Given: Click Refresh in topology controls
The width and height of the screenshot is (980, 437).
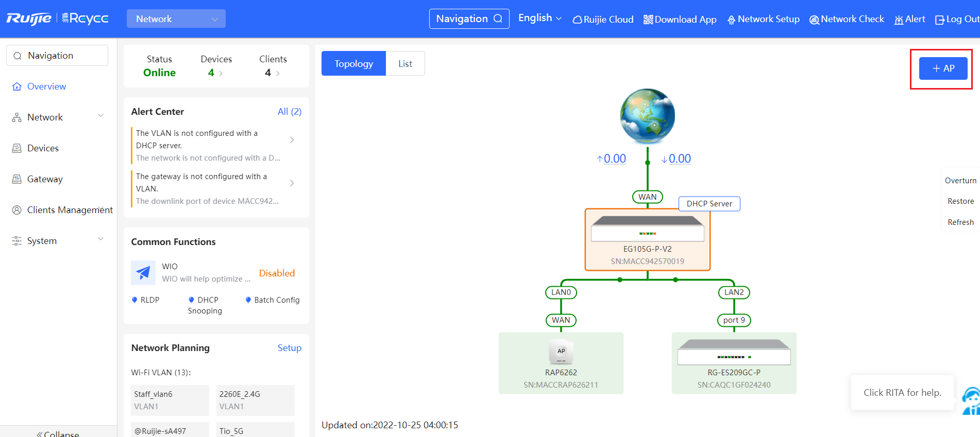Looking at the screenshot, I should tap(960, 222).
